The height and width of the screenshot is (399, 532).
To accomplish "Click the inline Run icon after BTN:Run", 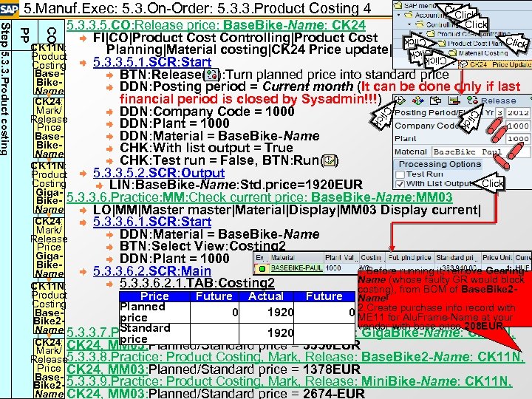I will [x=329, y=160].
